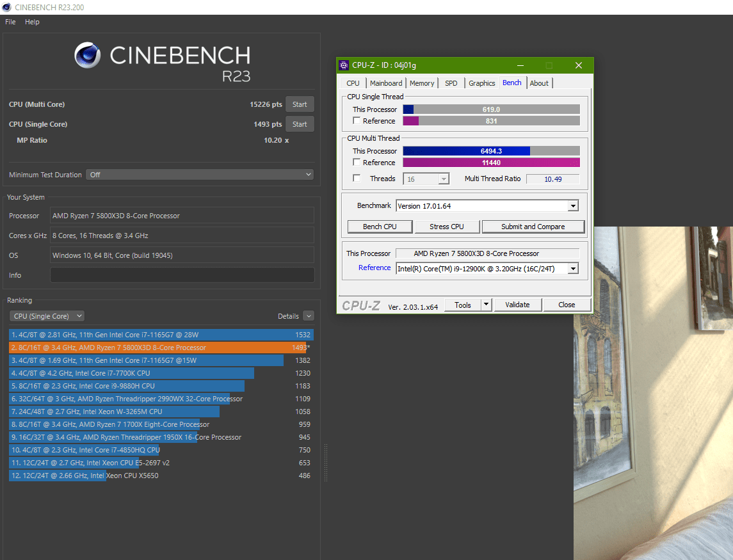The image size is (733, 560).
Task: Switch to the Memory tab
Action: click(x=422, y=83)
